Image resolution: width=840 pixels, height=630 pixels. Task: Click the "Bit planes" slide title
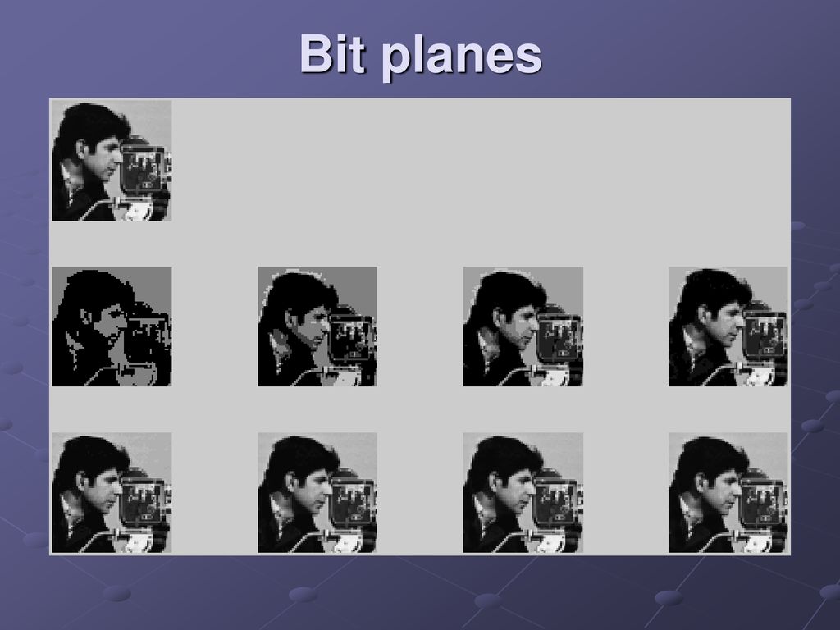tap(421, 55)
